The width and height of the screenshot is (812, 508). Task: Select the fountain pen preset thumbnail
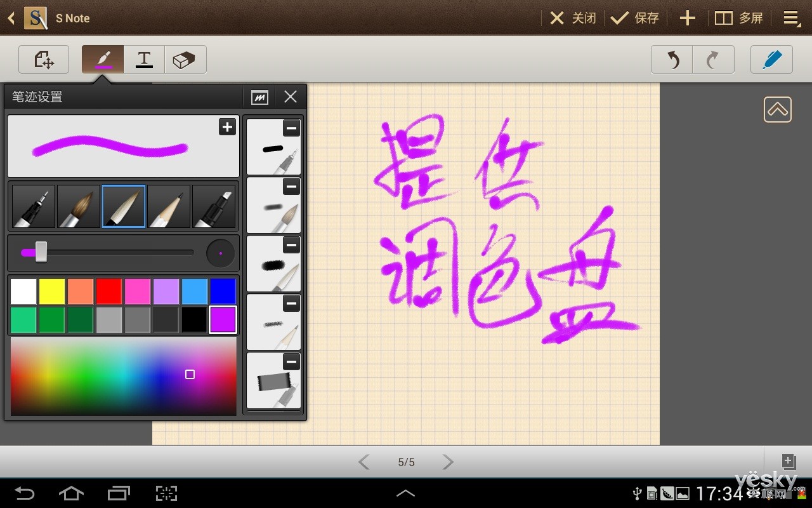coord(273,147)
